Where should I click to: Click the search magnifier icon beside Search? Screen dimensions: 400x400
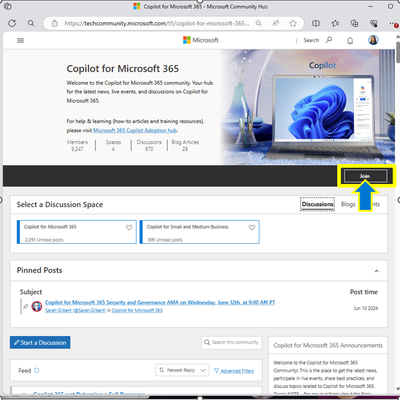pos(329,40)
